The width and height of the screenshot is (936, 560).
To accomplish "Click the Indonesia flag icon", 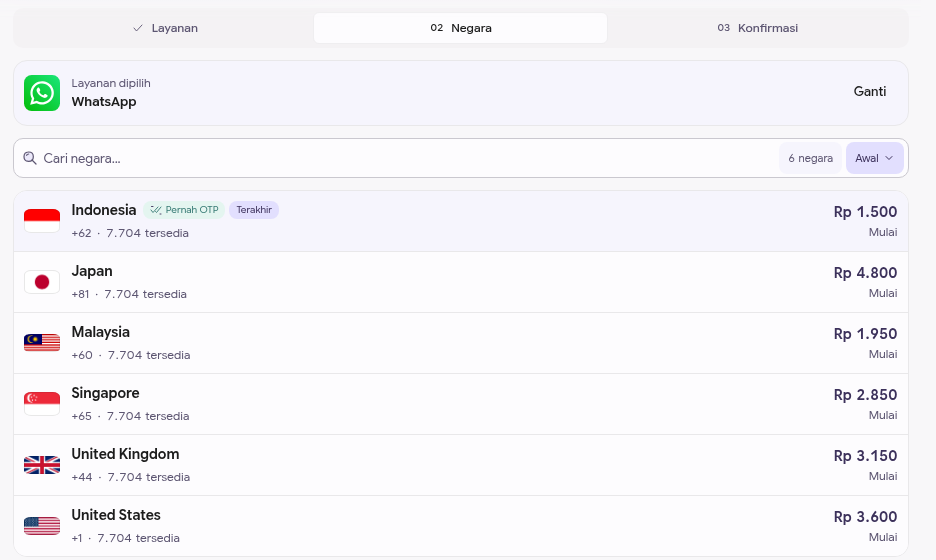I will tap(42, 221).
